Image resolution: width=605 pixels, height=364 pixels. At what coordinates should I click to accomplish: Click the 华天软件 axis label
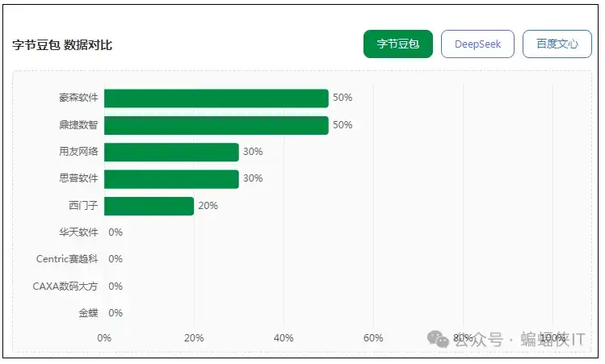click(x=78, y=232)
